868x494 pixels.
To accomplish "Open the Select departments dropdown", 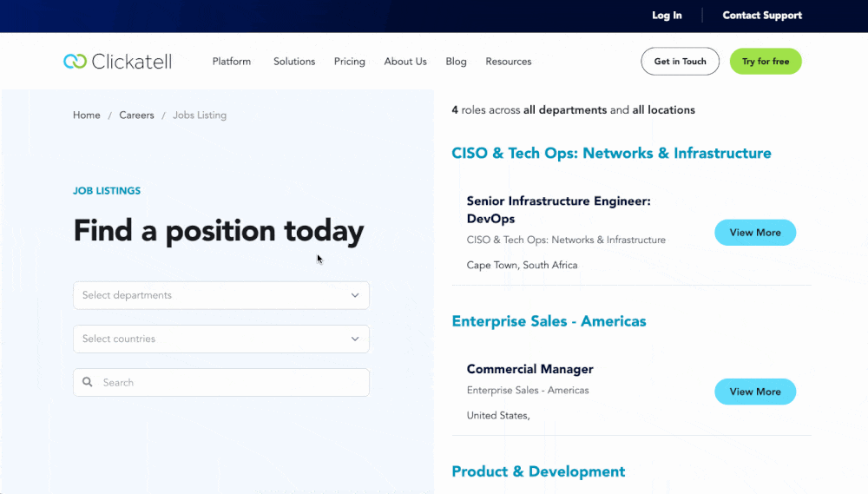I will [x=220, y=295].
